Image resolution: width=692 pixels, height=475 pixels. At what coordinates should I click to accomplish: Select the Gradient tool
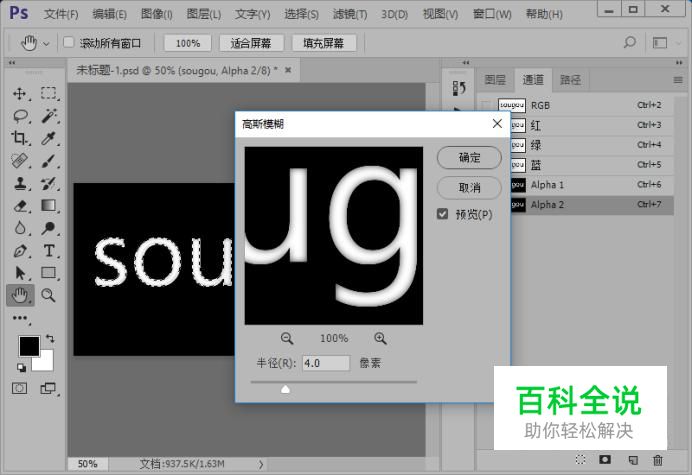49,206
